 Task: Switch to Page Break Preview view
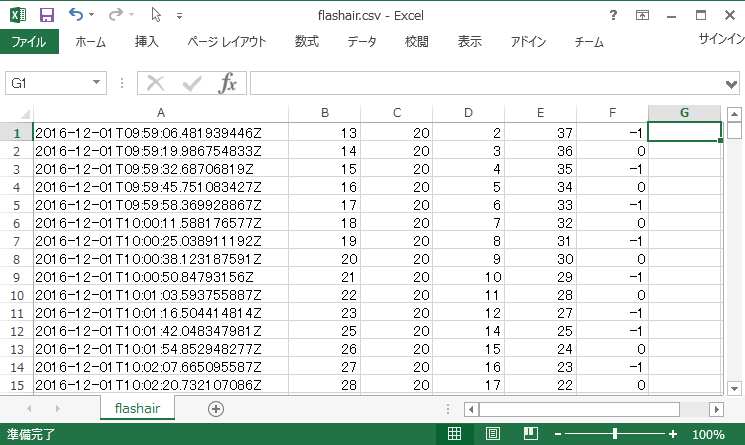[x=530, y=434]
